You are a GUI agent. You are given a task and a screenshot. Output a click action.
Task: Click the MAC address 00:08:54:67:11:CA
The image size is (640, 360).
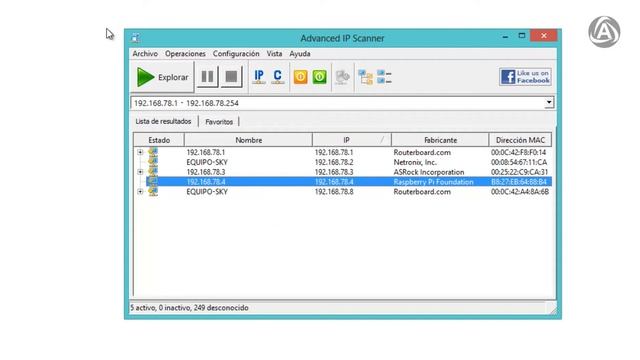coord(519,162)
